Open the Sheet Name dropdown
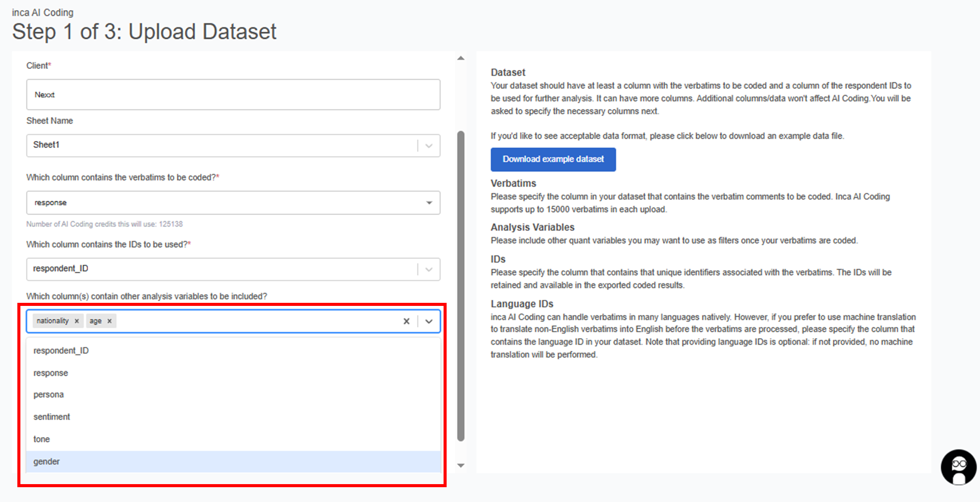This screenshot has width=980, height=502. pos(429,146)
